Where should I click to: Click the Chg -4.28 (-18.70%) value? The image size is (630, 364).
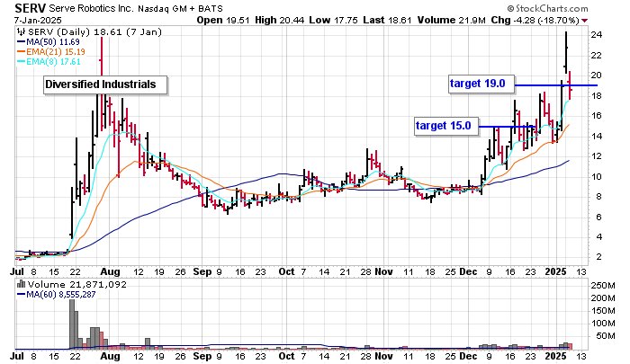tap(535, 20)
